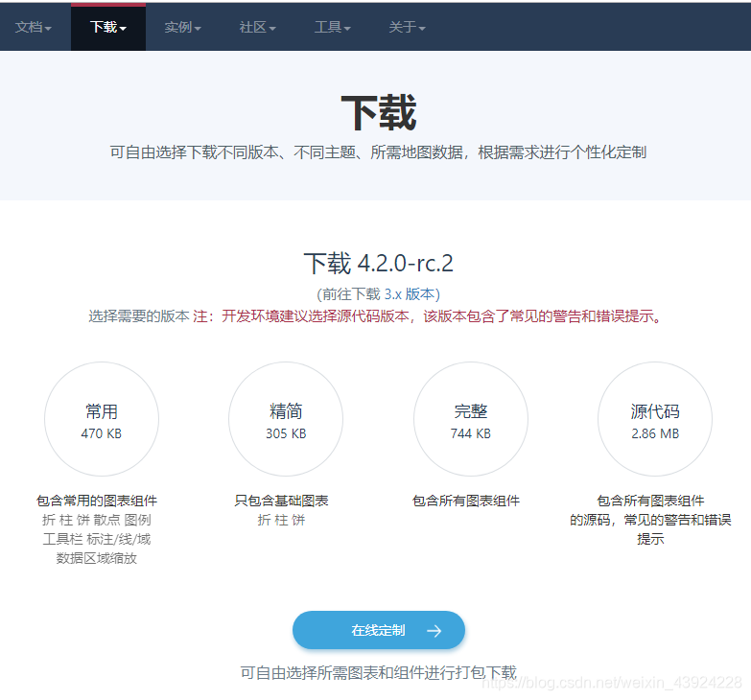Viewport: 751px width, 700px height.
Task: Click the 在线定制 button
Action: pyautogui.click(x=379, y=630)
